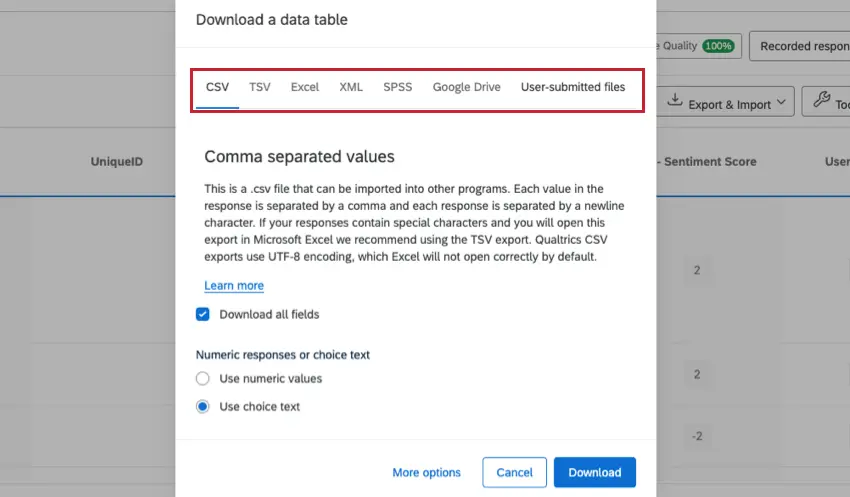Select the Use numeric values option
850x497 pixels.
(x=203, y=379)
